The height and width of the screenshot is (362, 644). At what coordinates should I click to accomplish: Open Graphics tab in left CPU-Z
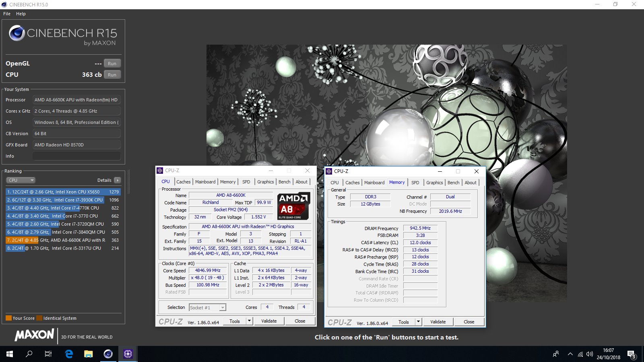coord(266,182)
